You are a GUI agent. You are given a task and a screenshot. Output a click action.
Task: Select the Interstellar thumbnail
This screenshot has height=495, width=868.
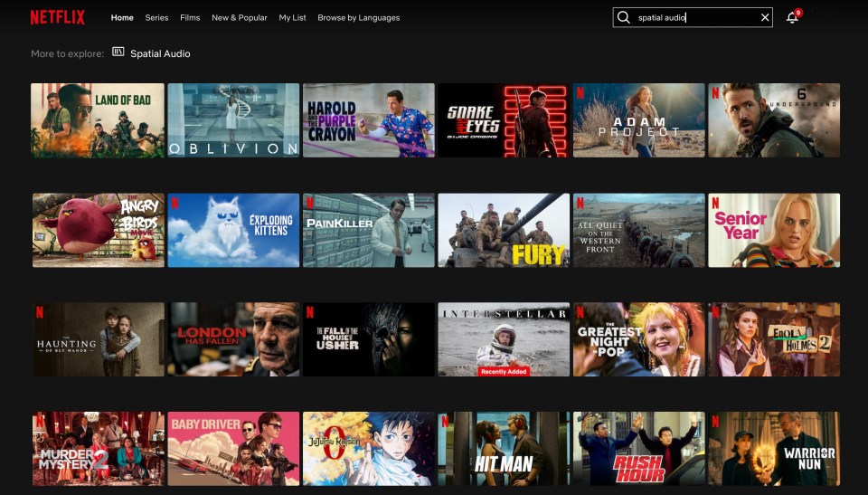click(504, 339)
